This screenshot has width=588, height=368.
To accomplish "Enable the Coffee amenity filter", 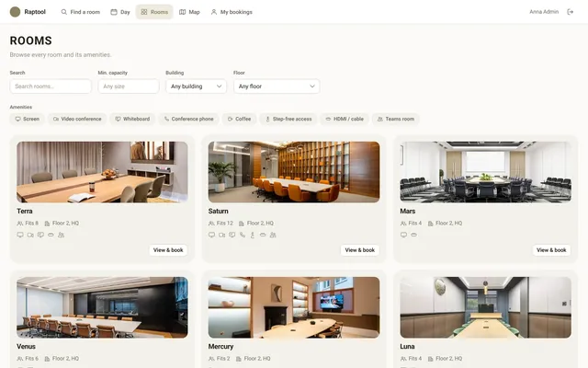I will point(239,119).
